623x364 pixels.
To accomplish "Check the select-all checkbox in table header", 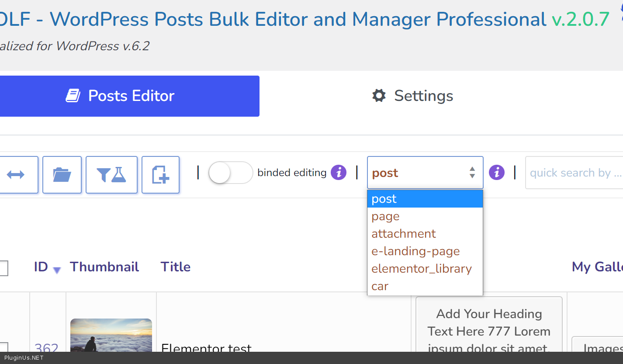I will 3,268.
